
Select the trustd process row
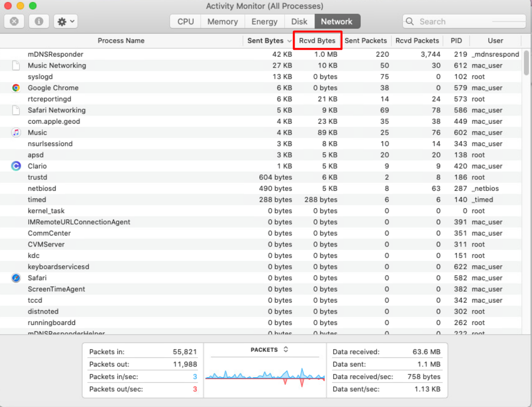click(261, 177)
